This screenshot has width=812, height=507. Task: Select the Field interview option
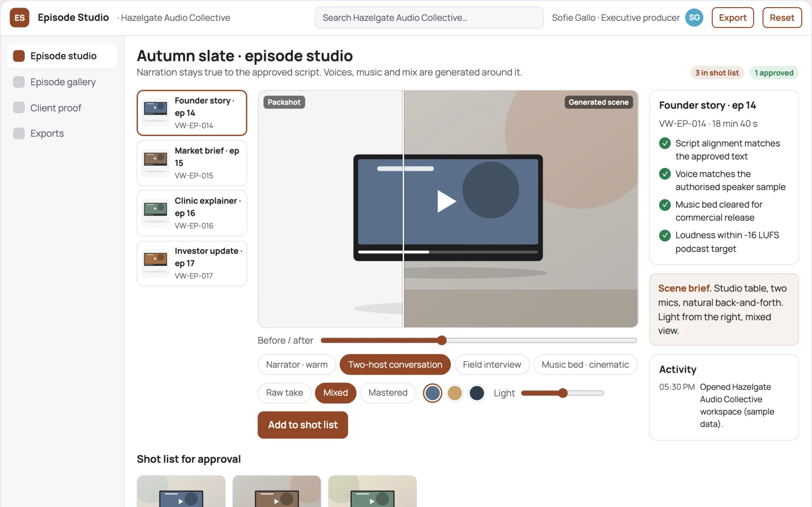coord(492,364)
